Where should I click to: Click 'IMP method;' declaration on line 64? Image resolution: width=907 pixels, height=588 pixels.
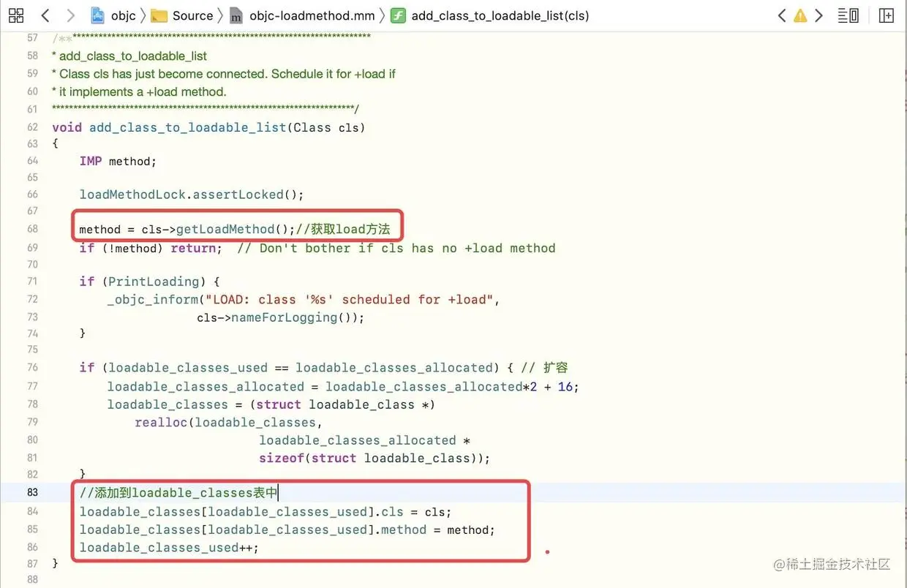[118, 161]
